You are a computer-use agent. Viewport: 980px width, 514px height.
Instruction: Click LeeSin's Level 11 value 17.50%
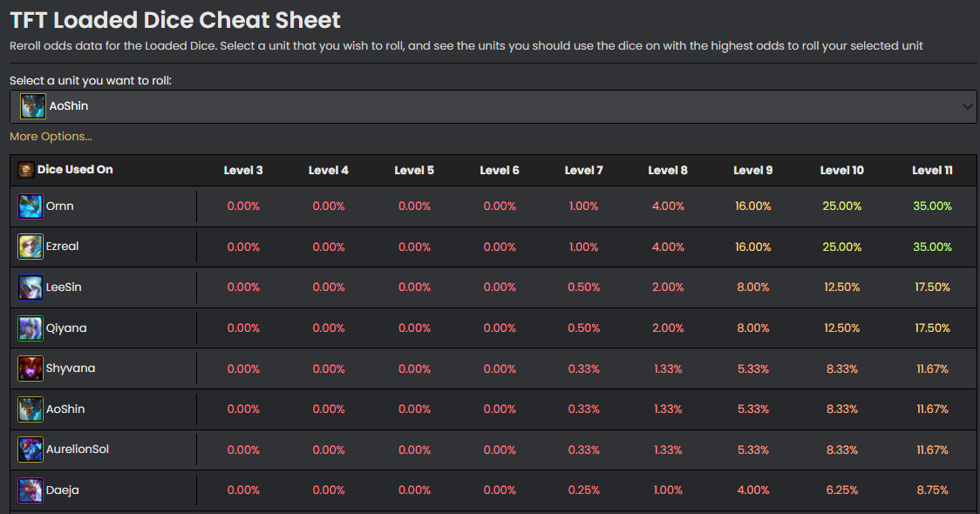[x=933, y=287]
